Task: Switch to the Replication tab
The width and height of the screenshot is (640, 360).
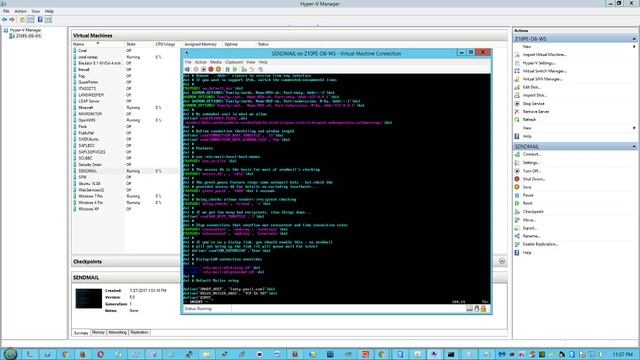Action: 139,333
